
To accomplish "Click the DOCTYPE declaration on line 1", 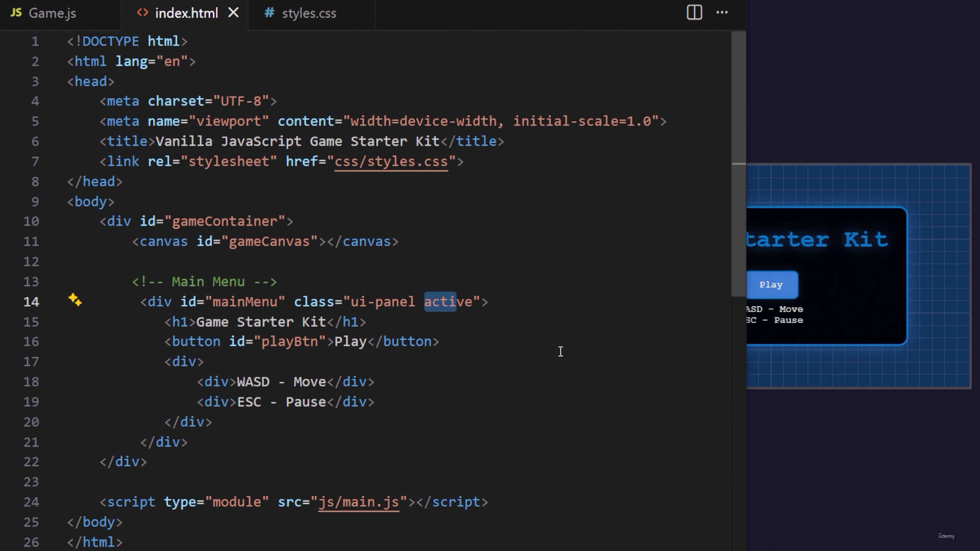I will point(127,41).
